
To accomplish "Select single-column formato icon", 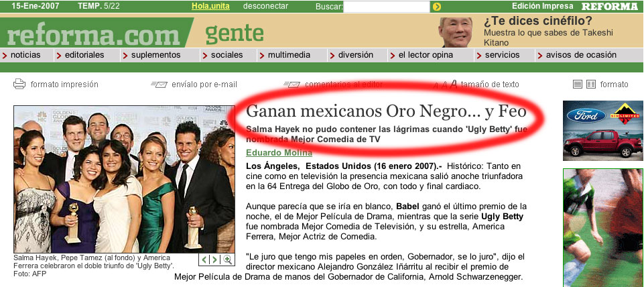I will pyautogui.click(x=578, y=84).
